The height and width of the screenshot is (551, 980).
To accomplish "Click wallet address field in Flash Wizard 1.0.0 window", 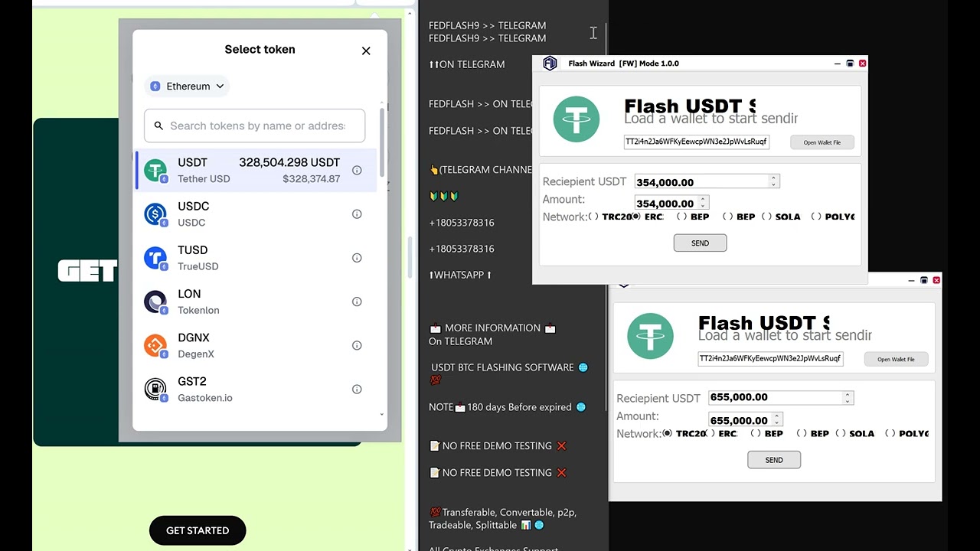I will pos(696,142).
